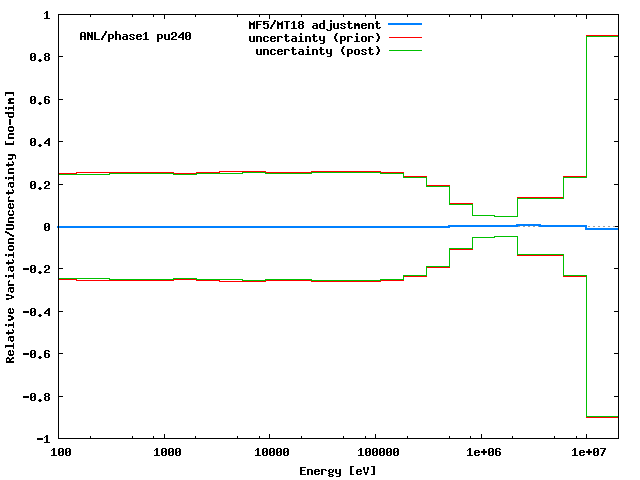
Task: Click the 'Relative Variation/Uncertainty' y-axis title
Action: (11, 227)
